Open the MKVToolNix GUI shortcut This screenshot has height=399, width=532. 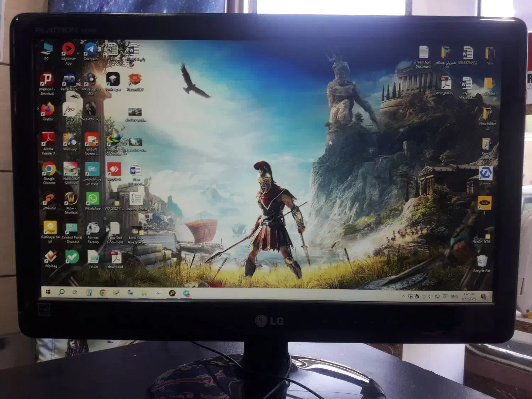tap(91, 84)
